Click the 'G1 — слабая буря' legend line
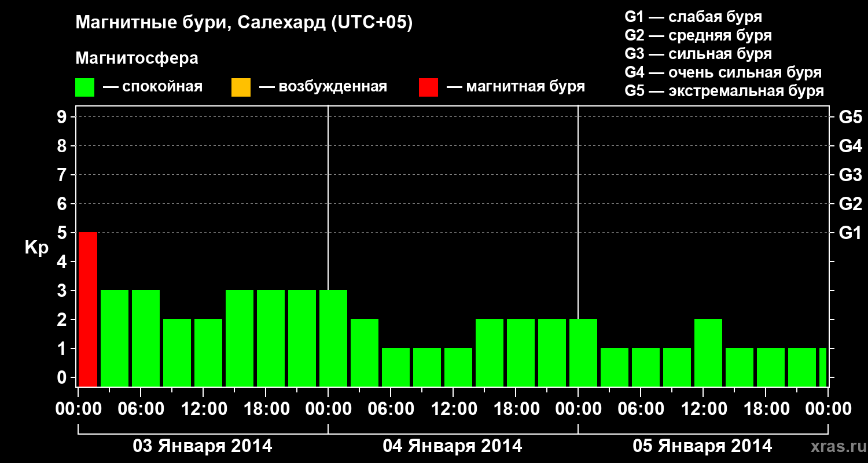868x463 pixels. tap(693, 17)
